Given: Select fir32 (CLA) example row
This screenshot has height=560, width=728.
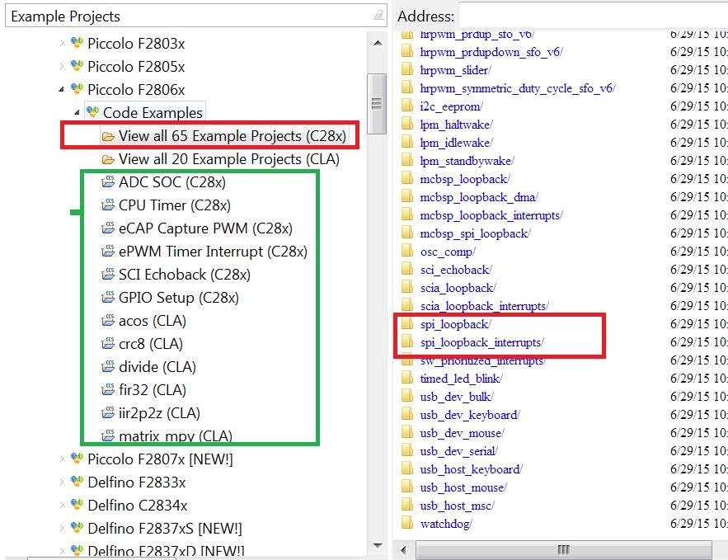Looking at the screenshot, I should tap(153, 390).
